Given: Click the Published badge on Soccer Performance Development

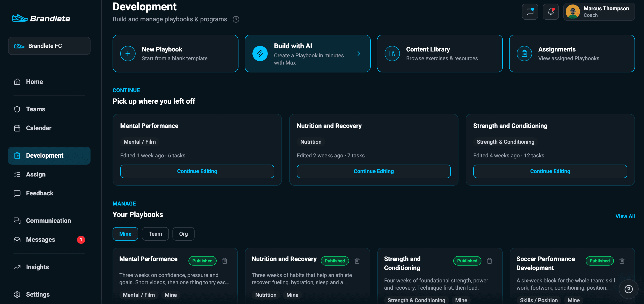Looking at the screenshot, I should click(599, 261).
